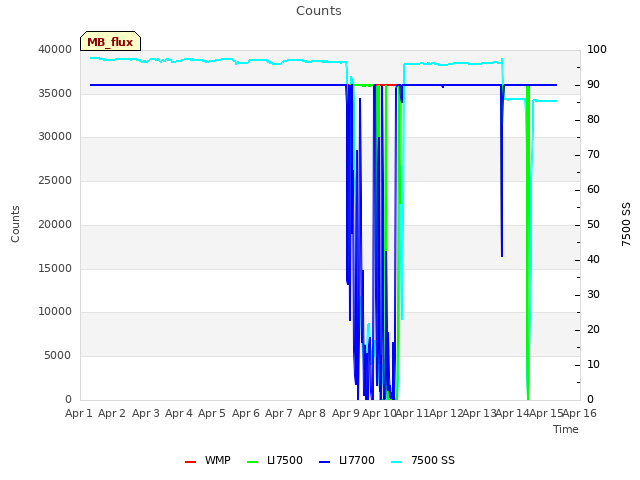Click the 10000 left axis label

tap(55, 312)
